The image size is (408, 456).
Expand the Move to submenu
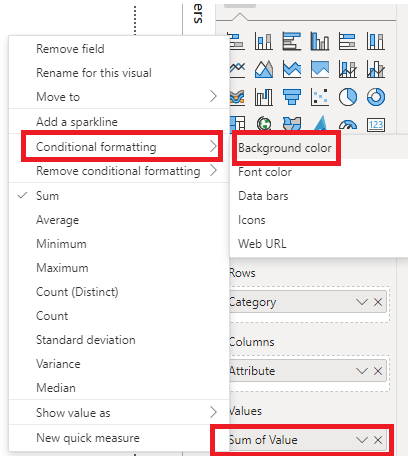click(119, 97)
